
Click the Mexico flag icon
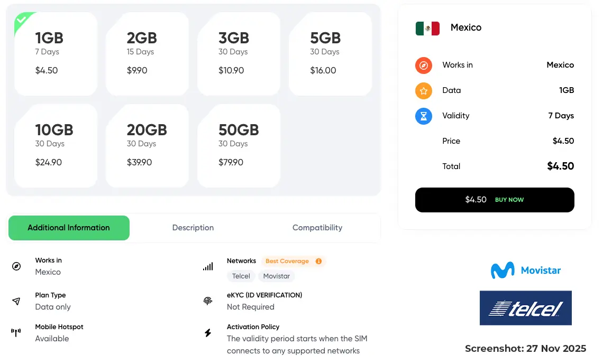[x=427, y=28]
